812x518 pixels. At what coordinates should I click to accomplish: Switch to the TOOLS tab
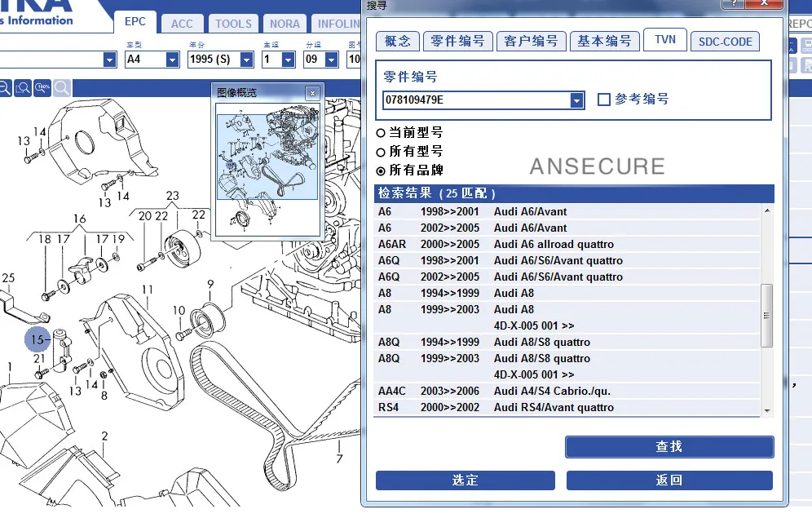233,24
